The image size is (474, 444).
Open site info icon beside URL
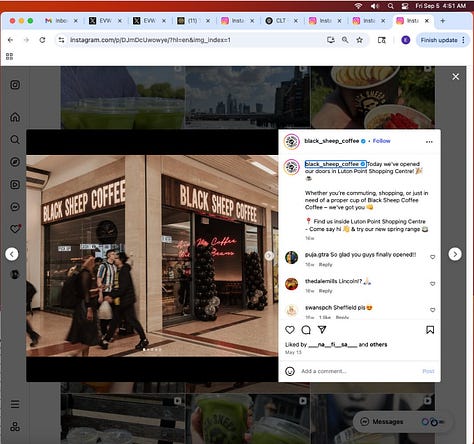coord(61,40)
